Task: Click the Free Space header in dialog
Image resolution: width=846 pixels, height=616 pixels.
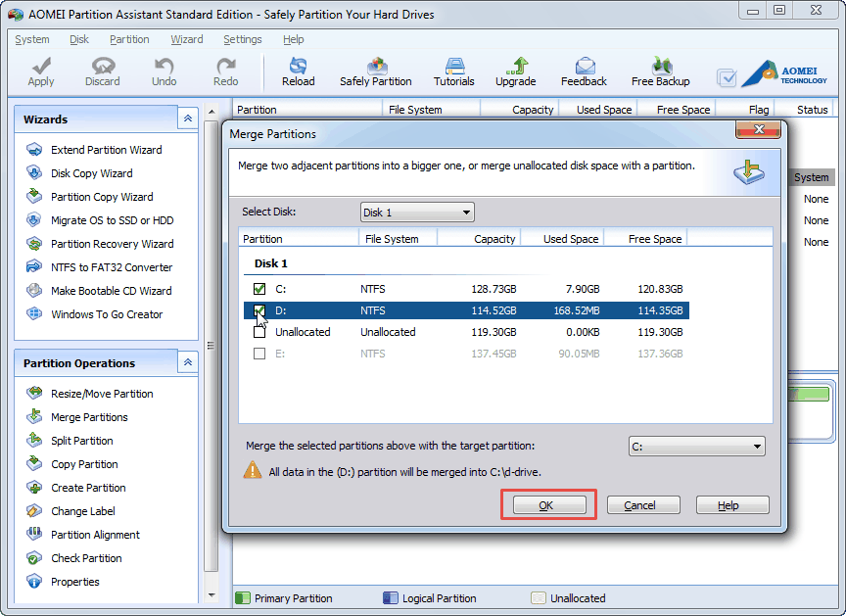Action: (645, 239)
